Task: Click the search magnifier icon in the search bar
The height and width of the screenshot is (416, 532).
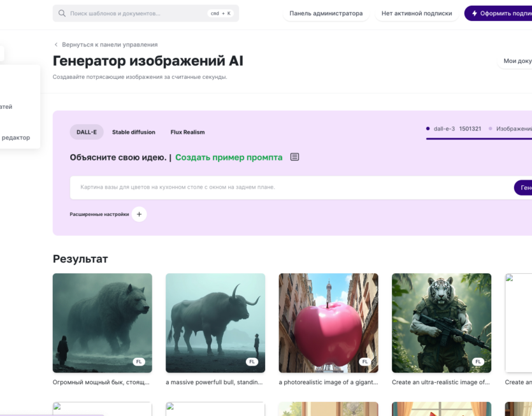Action: [x=61, y=13]
